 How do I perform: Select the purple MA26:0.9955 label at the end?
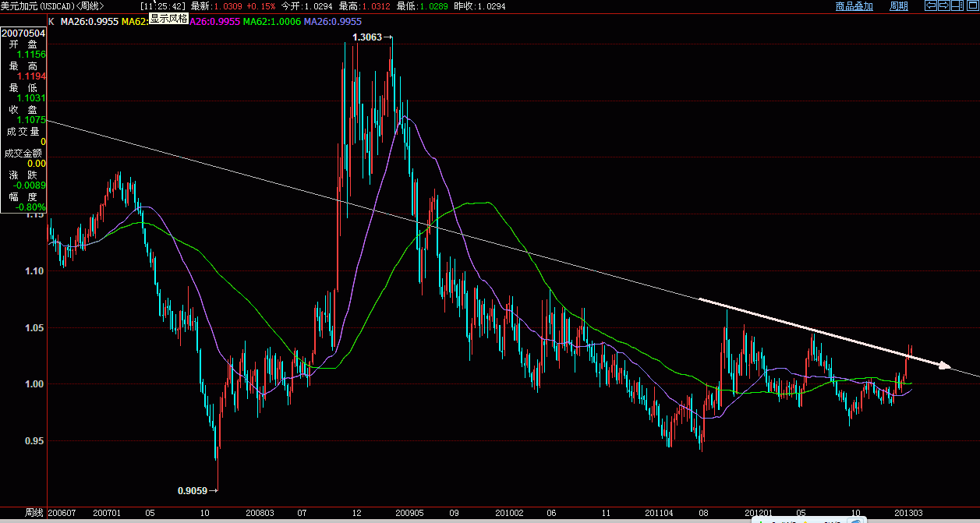click(x=333, y=22)
